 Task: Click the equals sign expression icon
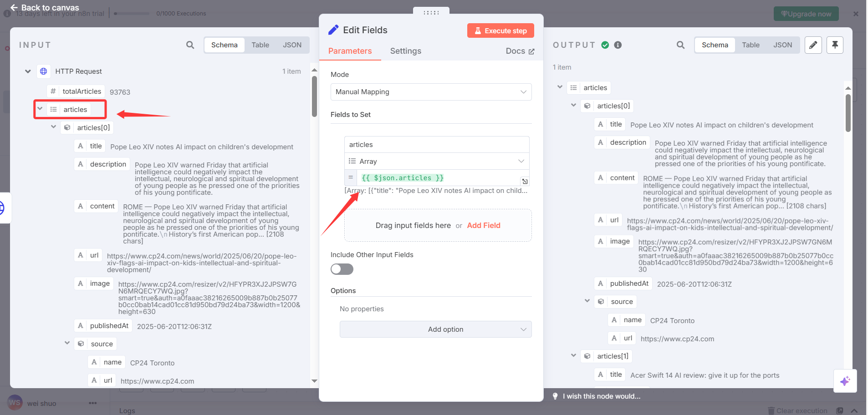coord(351,178)
